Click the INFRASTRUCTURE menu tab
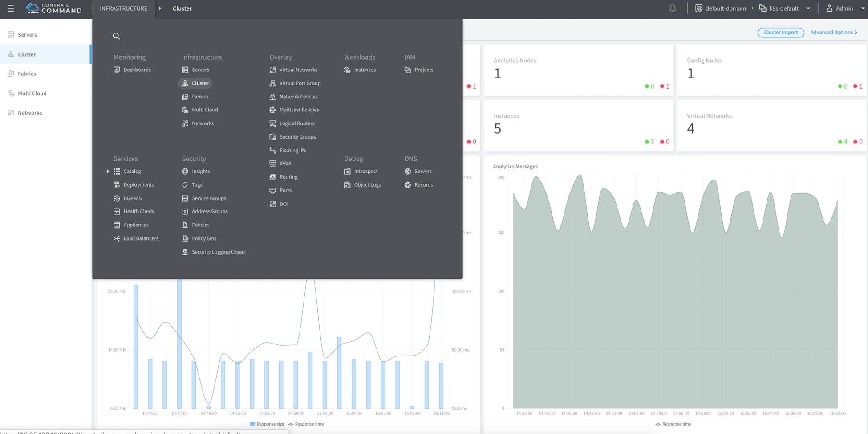This screenshot has height=434, width=868. (x=123, y=8)
